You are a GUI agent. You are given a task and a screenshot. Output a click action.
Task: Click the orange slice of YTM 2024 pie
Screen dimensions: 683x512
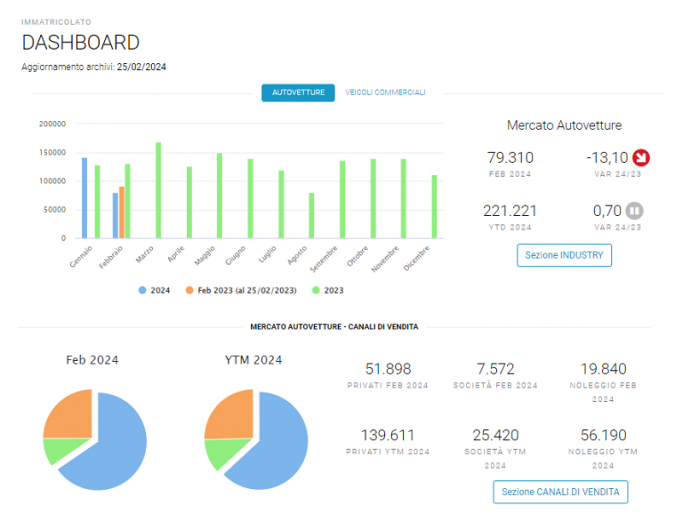[x=233, y=418]
